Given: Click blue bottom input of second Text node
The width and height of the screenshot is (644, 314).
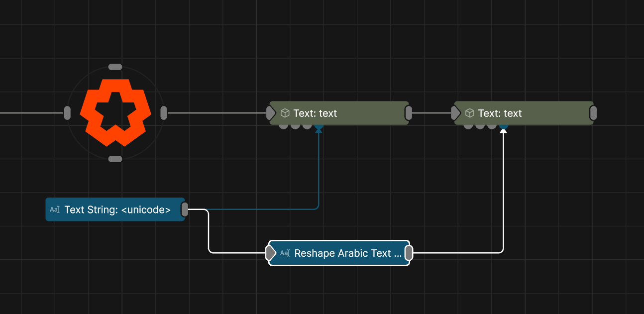Looking at the screenshot, I should coord(503,127).
